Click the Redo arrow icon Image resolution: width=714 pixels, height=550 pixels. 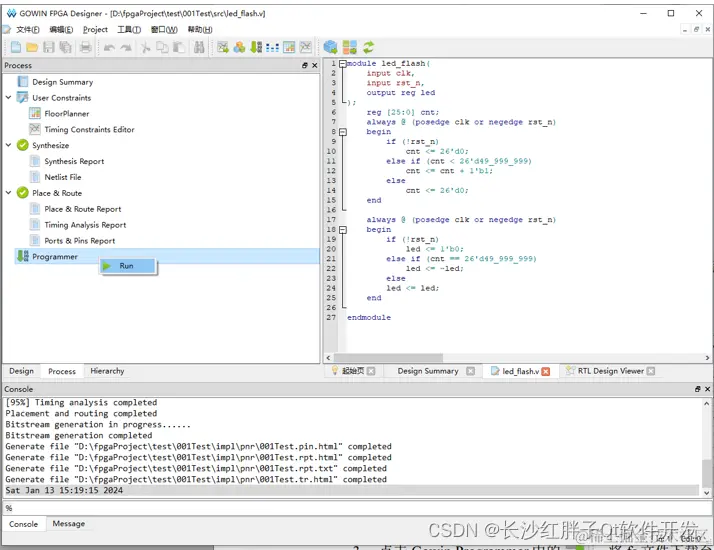click(126, 47)
